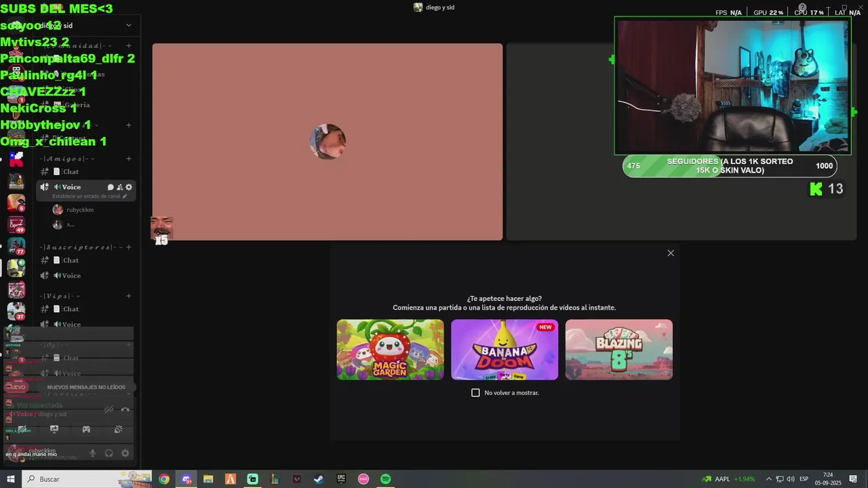The height and width of the screenshot is (488, 868).
Task: Add channel to Vips category
Action: pyautogui.click(x=129, y=296)
